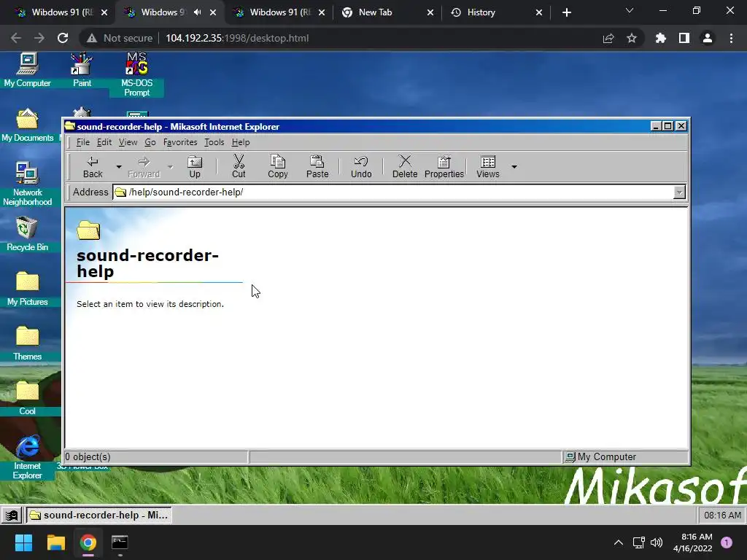Click the network icon in system tray
747x560 pixels.
tap(638, 542)
